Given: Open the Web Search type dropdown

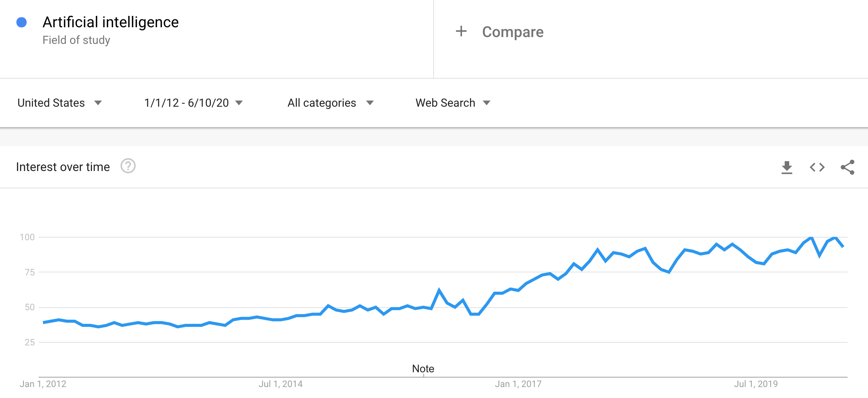Looking at the screenshot, I should (x=453, y=103).
